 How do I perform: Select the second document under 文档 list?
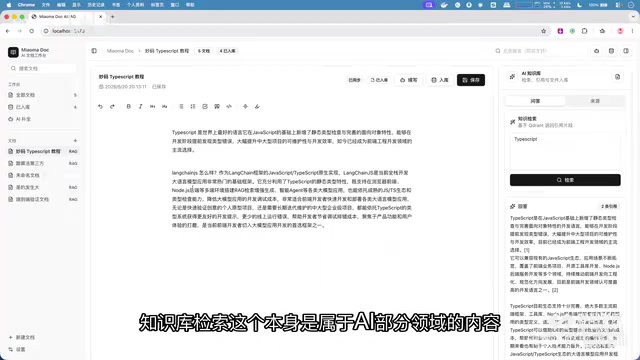42,163
